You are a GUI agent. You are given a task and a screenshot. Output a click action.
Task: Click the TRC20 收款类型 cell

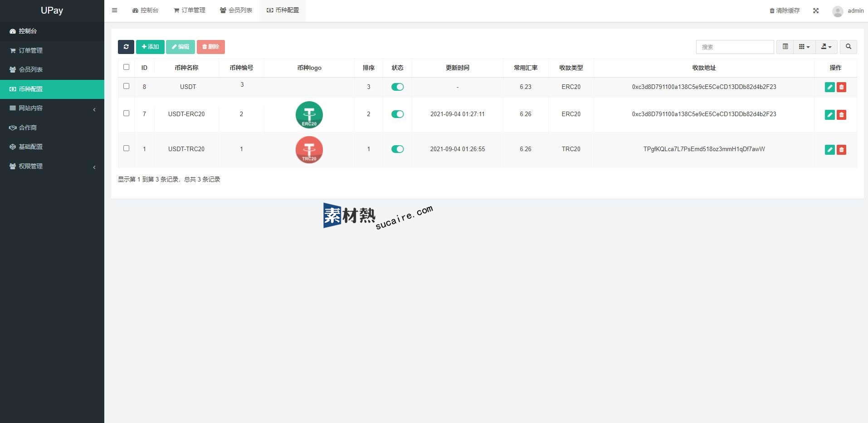[x=571, y=149]
